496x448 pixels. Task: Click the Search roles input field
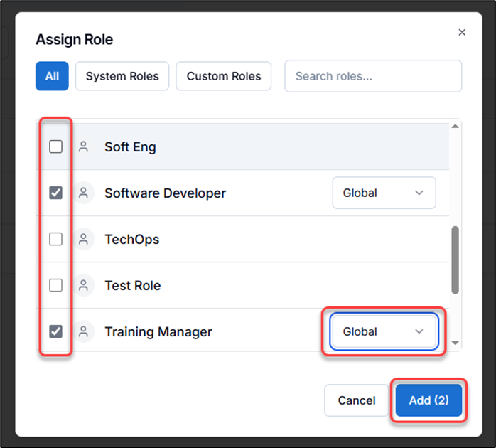(x=373, y=76)
